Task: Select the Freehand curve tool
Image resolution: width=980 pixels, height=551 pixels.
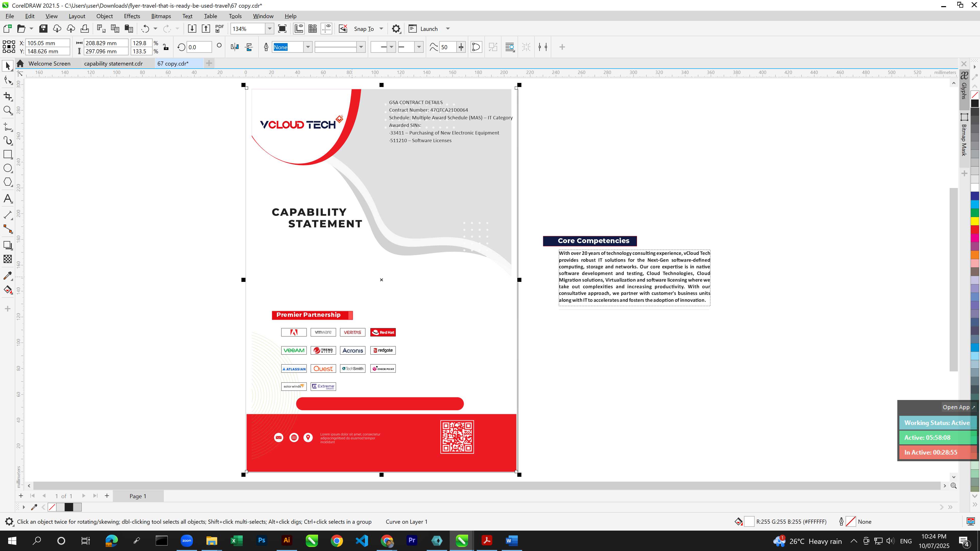Action: coord(8,127)
